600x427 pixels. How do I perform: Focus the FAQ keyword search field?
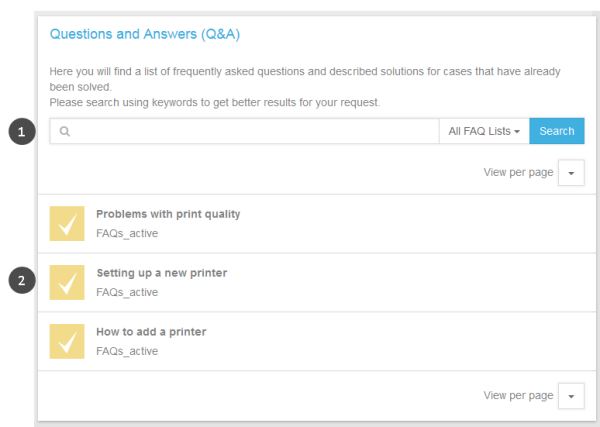[x=244, y=131]
